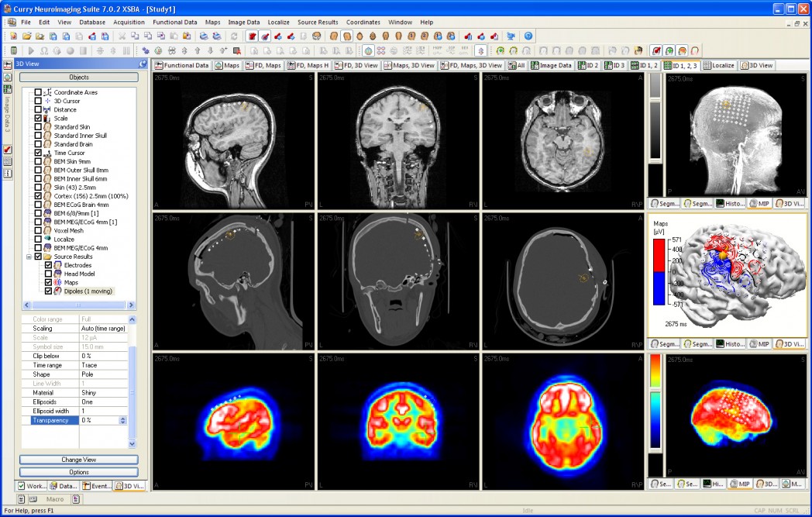Switch to the FD, 3D View tab
This screenshot has height=517, width=812.
point(360,66)
